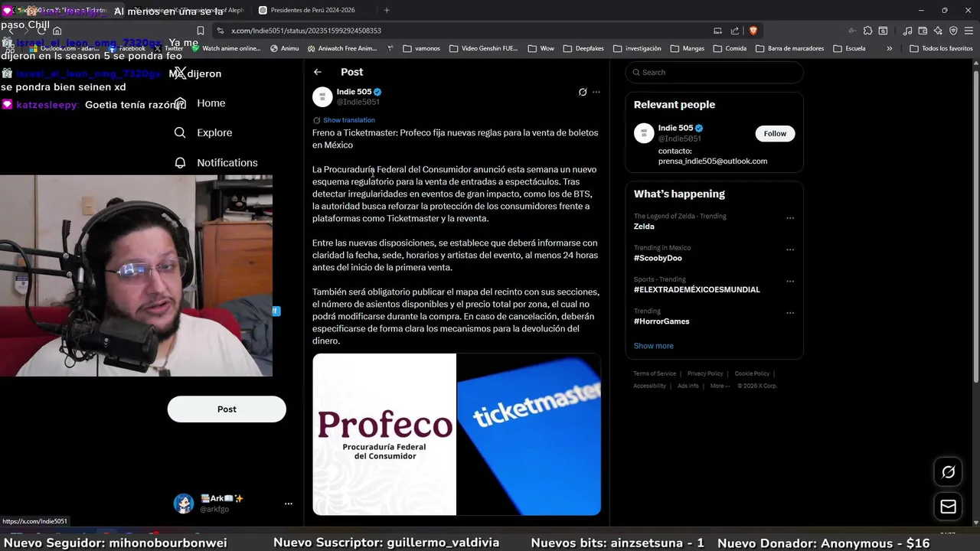Image resolution: width=980 pixels, height=551 pixels.
Task: Go to Explore in X sidebar
Action: 203,132
